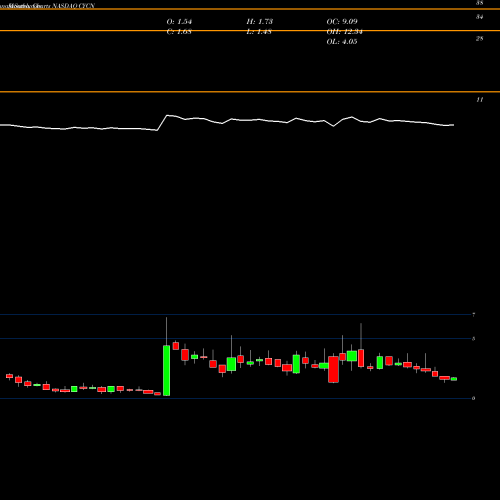The width and height of the screenshot is (500, 500).
Task: Click the 34 price axis label
Action: [x=479, y=17]
